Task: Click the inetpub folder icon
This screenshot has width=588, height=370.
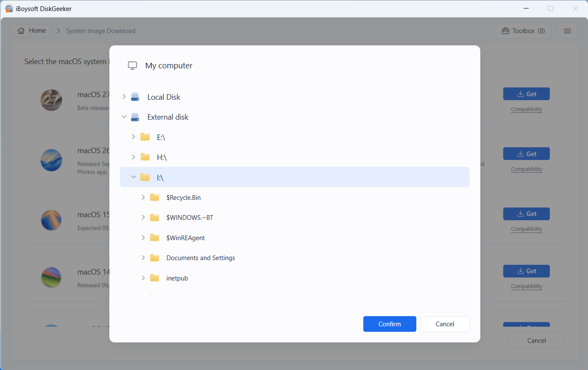Action: click(155, 278)
